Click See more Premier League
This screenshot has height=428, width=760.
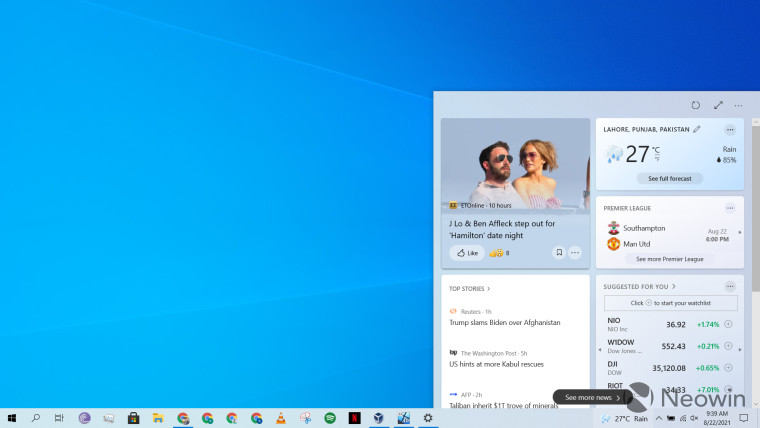(669, 259)
